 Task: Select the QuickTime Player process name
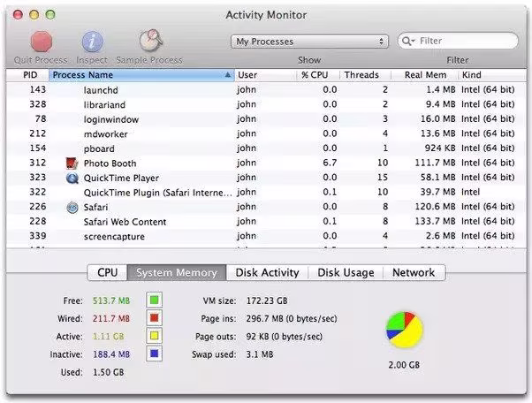121,179
